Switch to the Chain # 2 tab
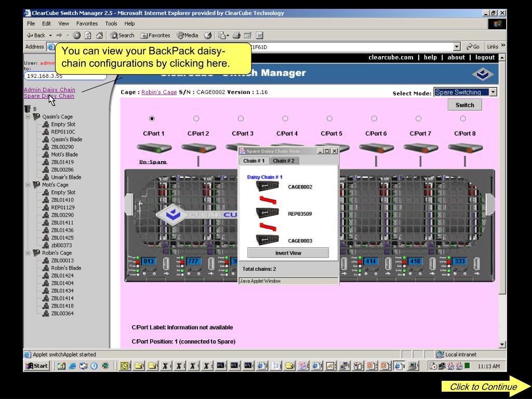532x399 pixels. coord(284,161)
